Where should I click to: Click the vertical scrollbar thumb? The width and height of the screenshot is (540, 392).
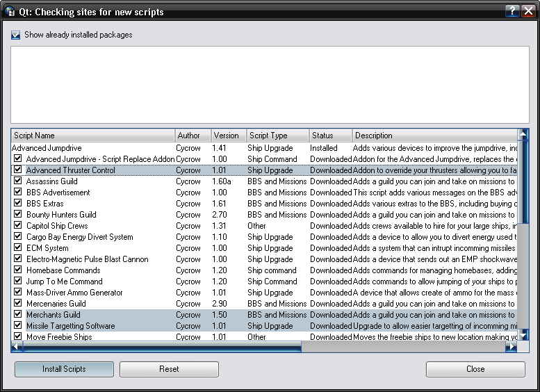(523, 181)
